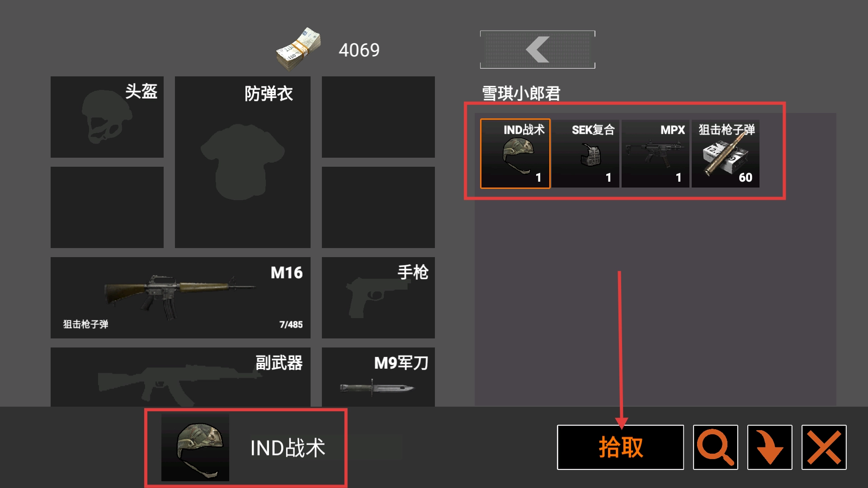Select the MPX submachine gun item
The image size is (868, 488).
(656, 153)
